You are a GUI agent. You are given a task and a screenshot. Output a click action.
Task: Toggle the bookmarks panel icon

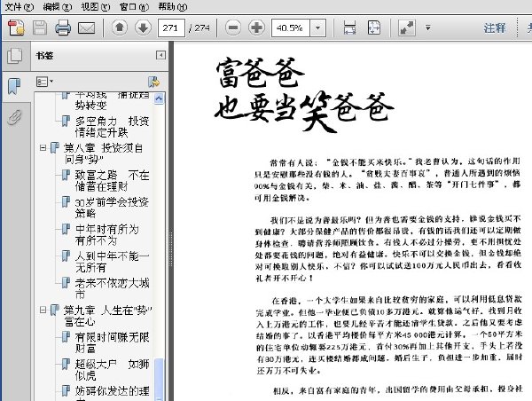click(x=14, y=86)
